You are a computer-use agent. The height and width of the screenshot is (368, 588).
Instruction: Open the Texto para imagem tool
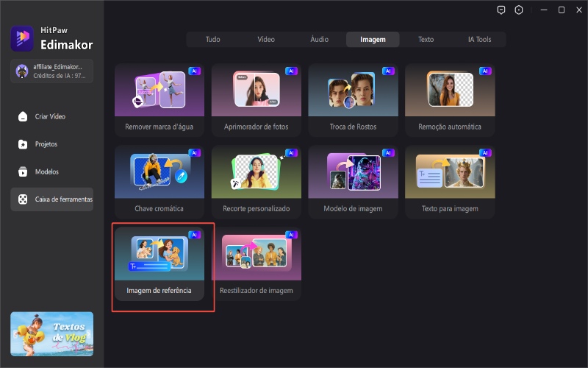[x=450, y=182]
